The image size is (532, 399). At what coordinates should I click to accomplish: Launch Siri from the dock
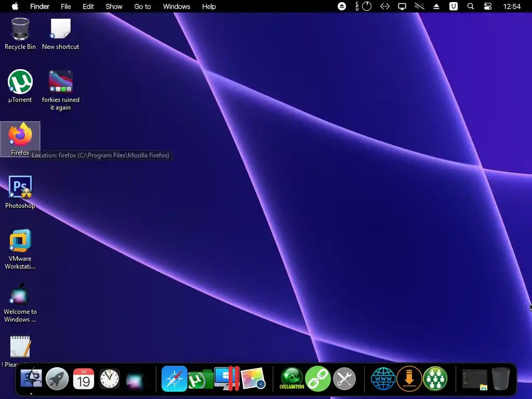point(135,380)
